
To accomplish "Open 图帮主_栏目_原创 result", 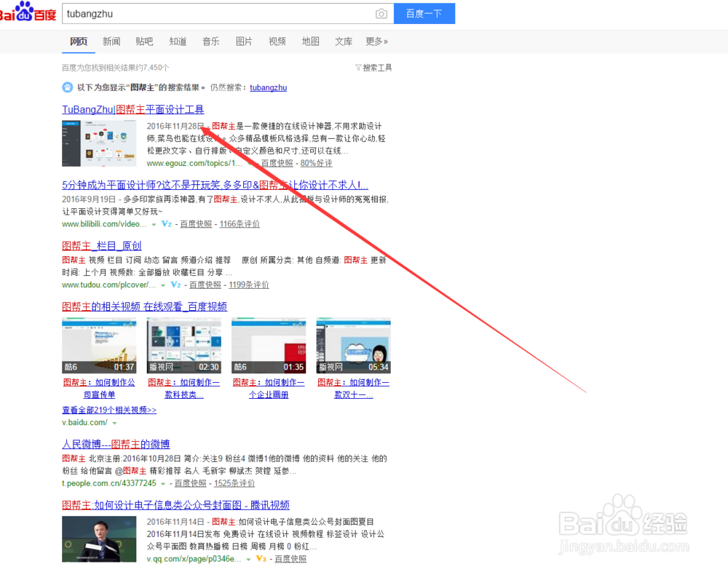I will coord(102,246).
